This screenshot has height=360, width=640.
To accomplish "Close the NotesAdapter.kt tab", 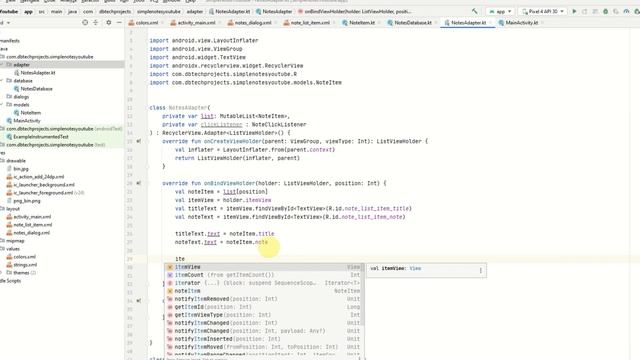I will click(491, 23).
